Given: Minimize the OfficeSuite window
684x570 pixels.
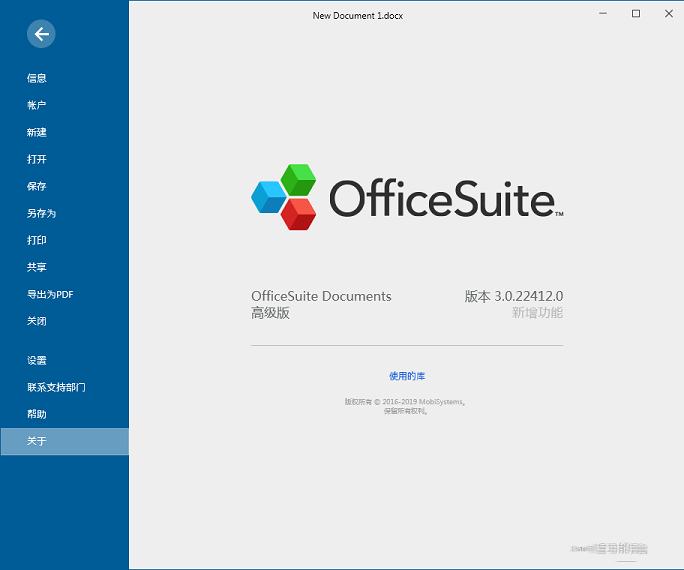Looking at the screenshot, I should pyautogui.click(x=603, y=14).
